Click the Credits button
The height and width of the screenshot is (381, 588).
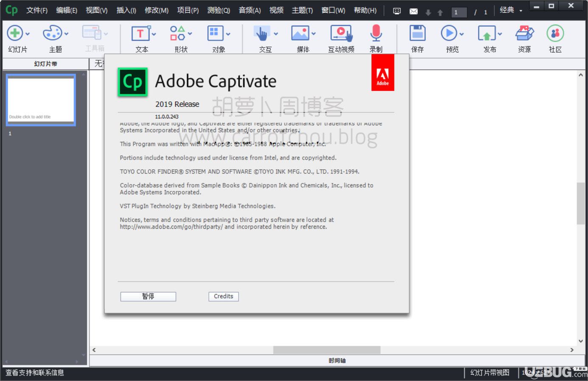pyautogui.click(x=223, y=297)
